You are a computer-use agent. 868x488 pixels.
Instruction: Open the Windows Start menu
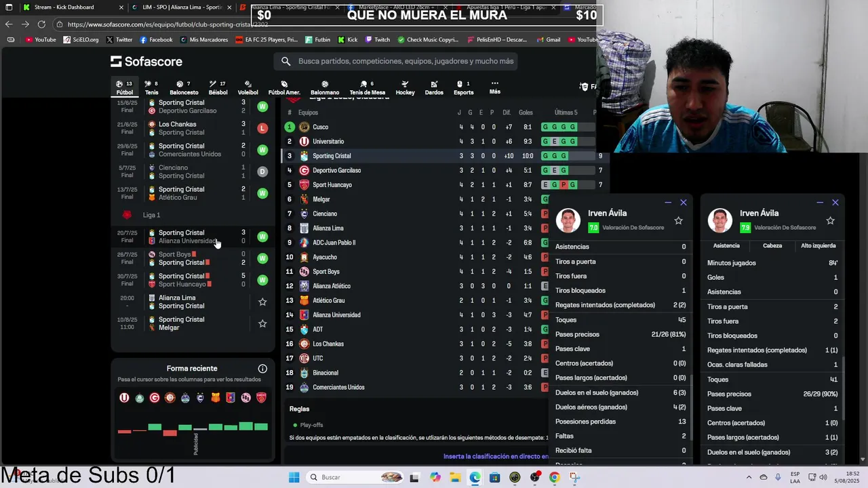[x=294, y=477]
